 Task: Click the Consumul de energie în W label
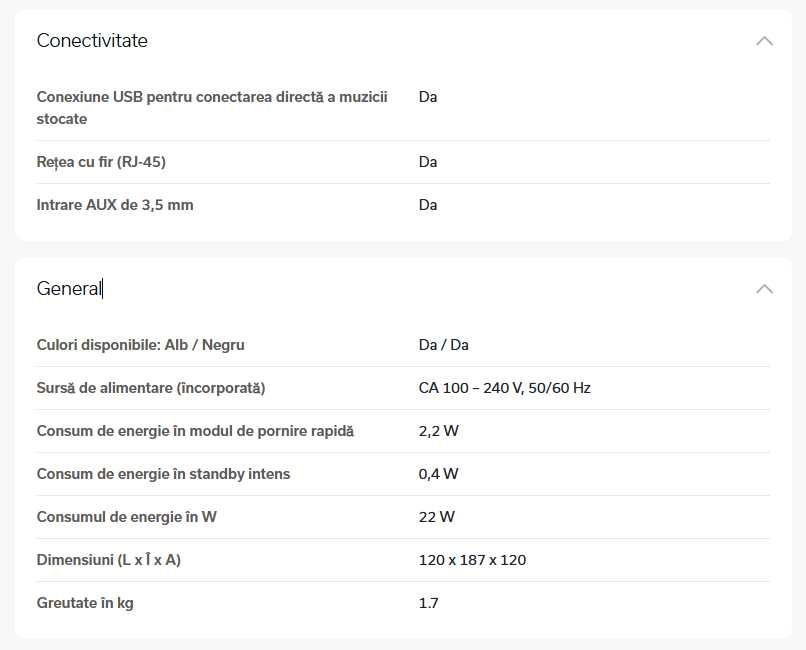pyautogui.click(x=126, y=517)
